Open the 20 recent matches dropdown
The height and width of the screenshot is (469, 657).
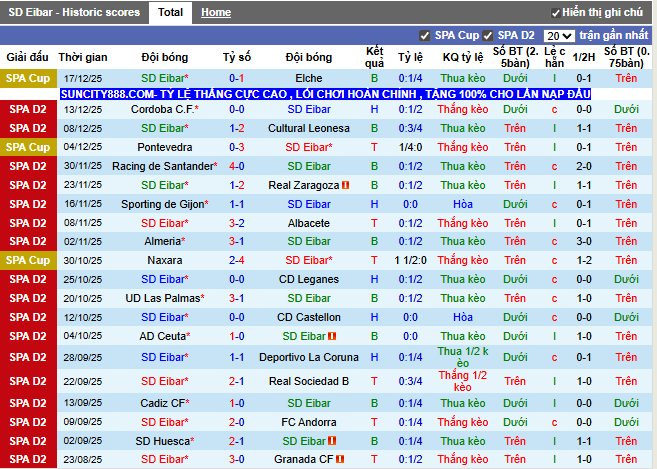(559, 36)
